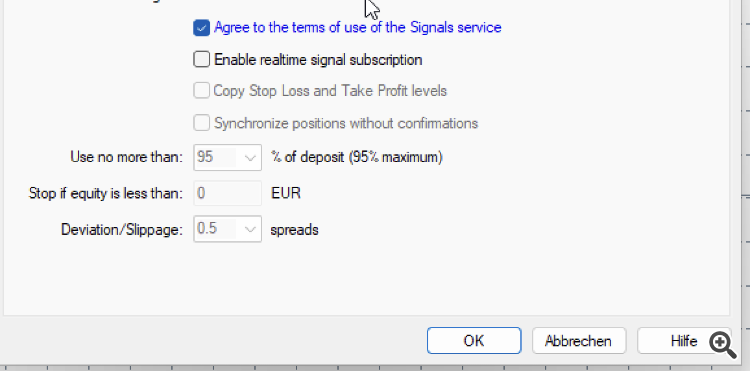
Task: Click the Enable realtime signal subscription label text
Action: click(x=318, y=60)
